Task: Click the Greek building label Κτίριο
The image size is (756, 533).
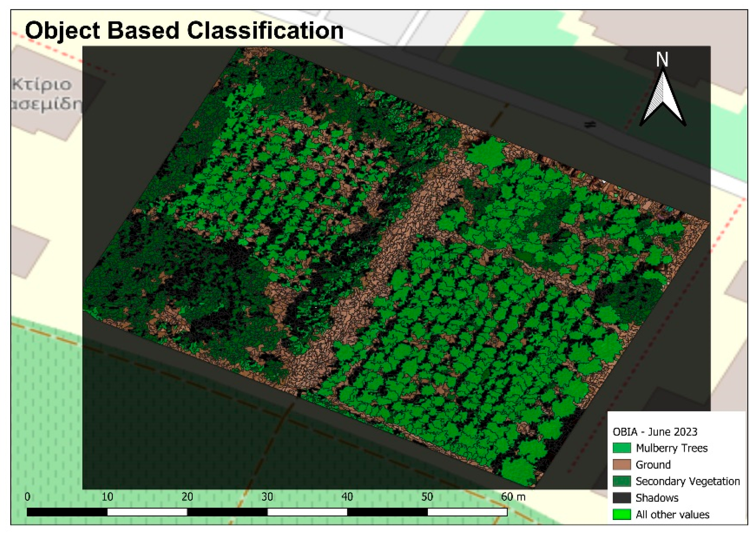Action: [42, 85]
